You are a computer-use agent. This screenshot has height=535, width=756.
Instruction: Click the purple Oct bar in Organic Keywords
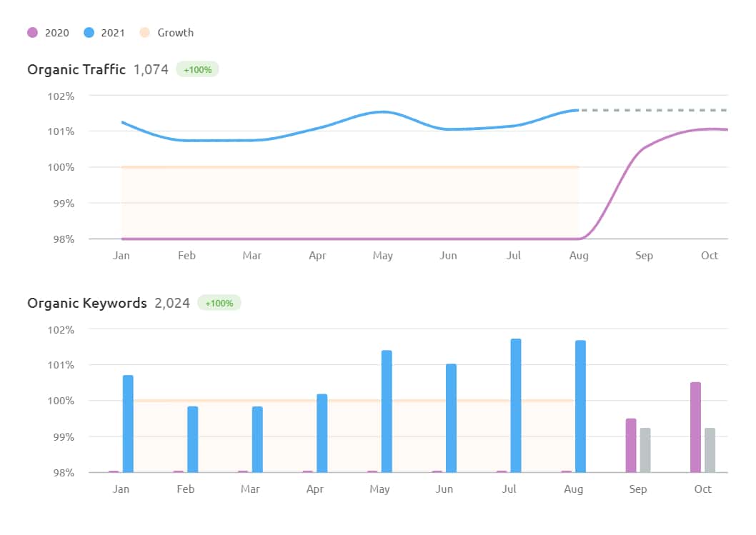696,427
